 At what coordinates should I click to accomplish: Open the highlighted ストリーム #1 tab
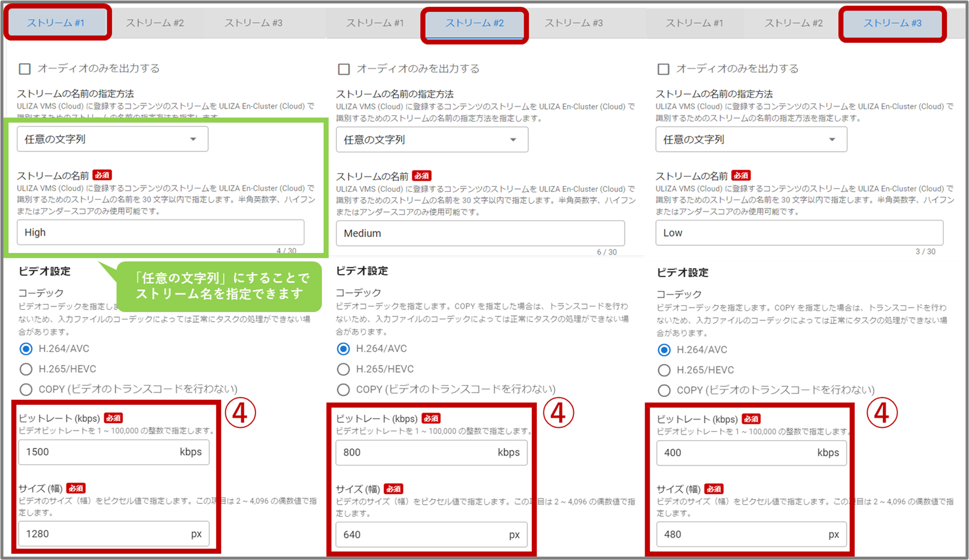coord(56,23)
